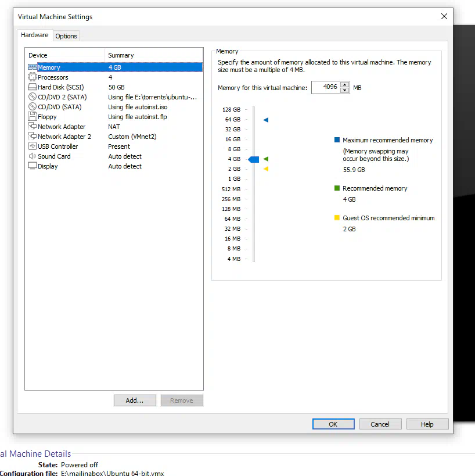
Task: Select the Hard Disk (SCSI) row
Action: (x=115, y=87)
